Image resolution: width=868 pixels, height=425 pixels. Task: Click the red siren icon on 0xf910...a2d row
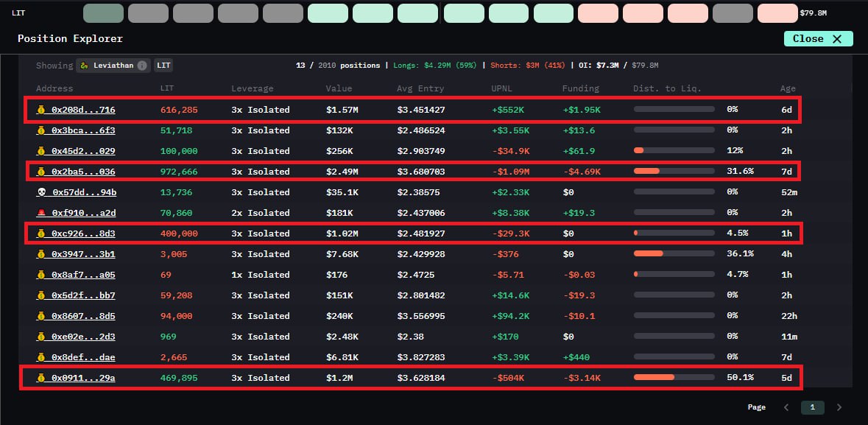(42, 213)
